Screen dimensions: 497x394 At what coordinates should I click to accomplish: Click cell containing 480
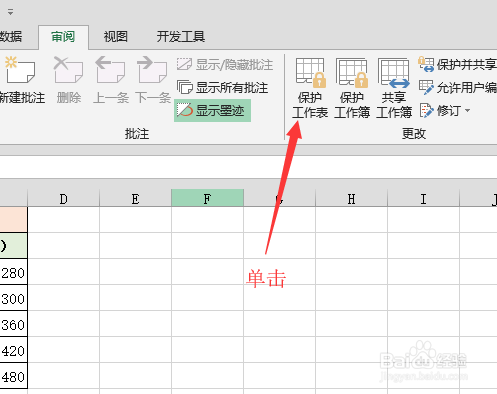click(13, 376)
